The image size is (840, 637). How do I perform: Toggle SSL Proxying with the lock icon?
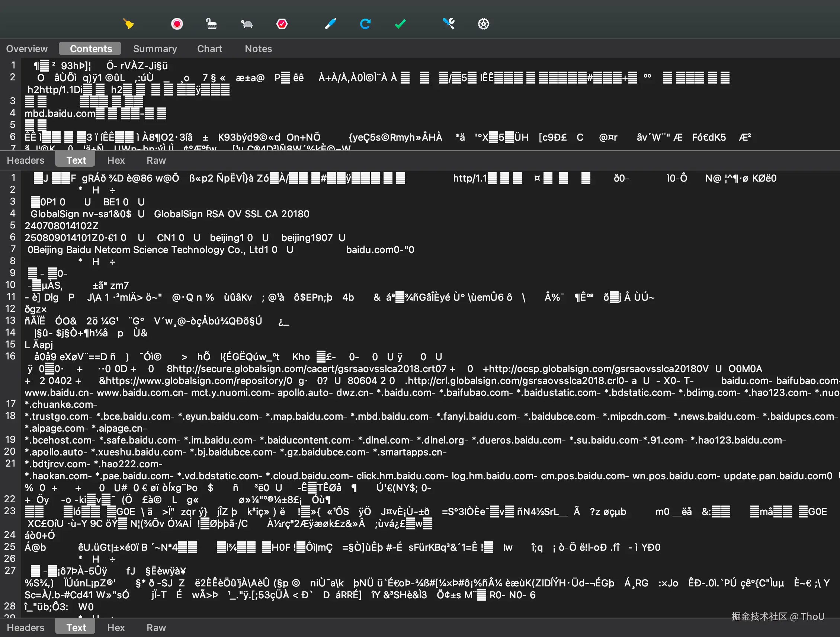pyautogui.click(x=211, y=24)
